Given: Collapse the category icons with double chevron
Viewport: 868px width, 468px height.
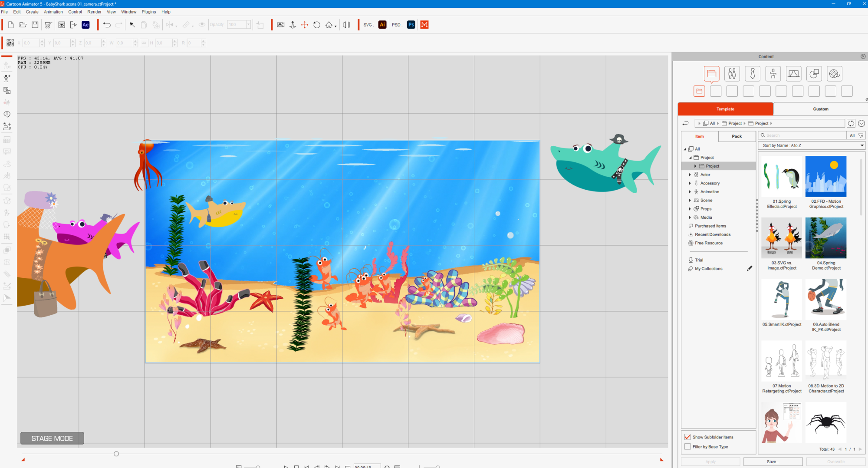Looking at the screenshot, I should (866, 99).
